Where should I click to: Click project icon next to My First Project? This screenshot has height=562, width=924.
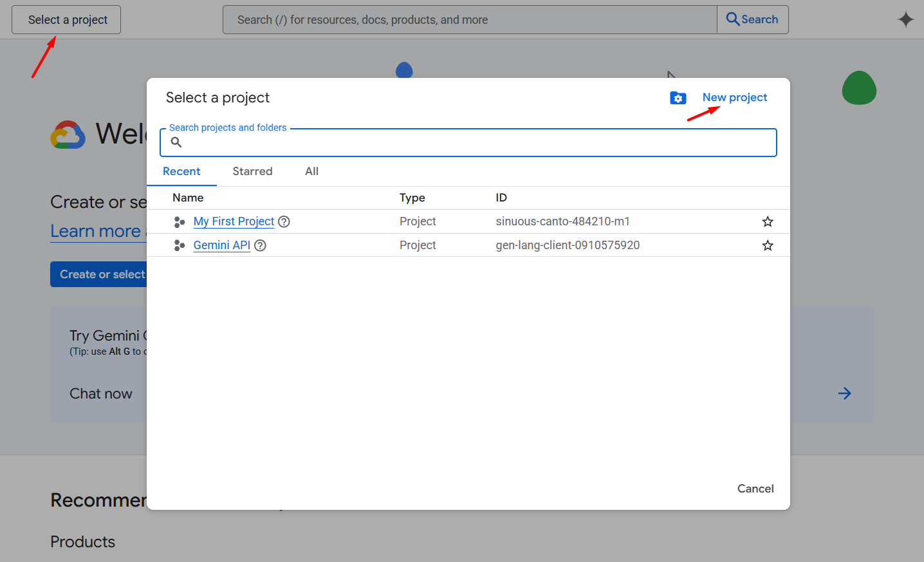coord(180,221)
